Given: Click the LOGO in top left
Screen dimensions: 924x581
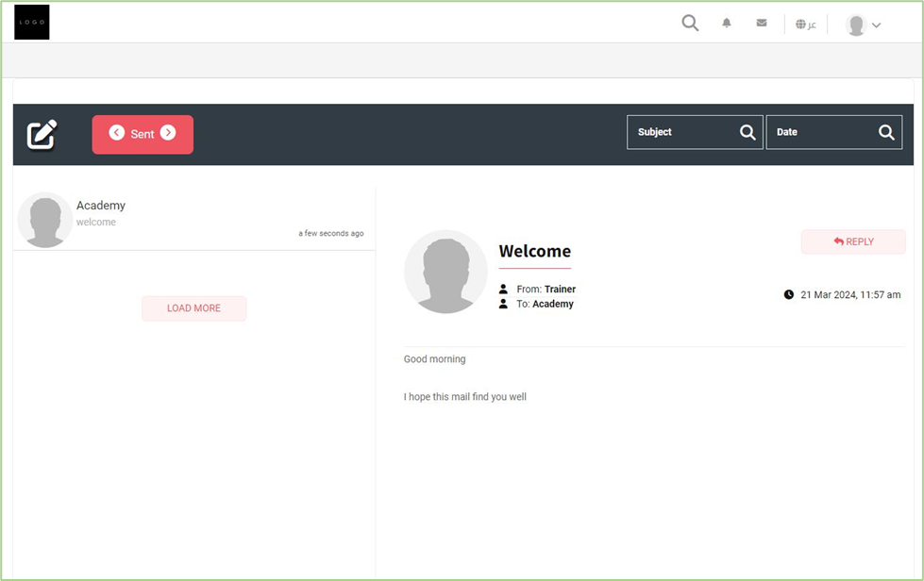Looking at the screenshot, I should [31, 23].
